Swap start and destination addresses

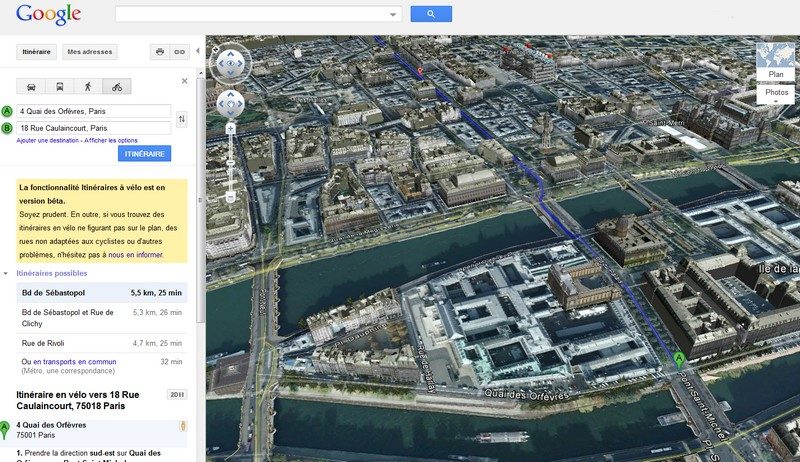pos(181,120)
